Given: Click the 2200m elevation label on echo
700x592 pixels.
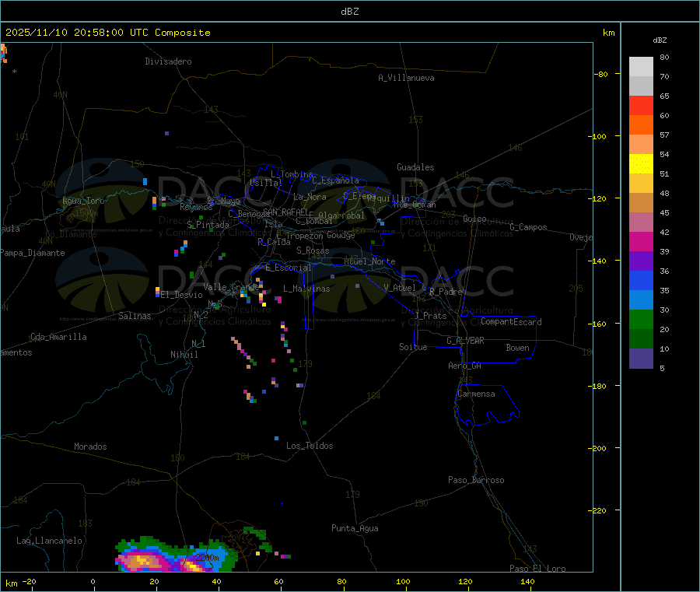Looking at the screenshot, I should [x=207, y=558].
